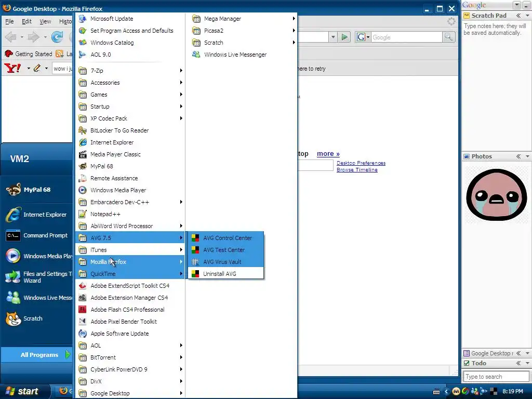Open BitLocker To Go Reader

(130, 130)
